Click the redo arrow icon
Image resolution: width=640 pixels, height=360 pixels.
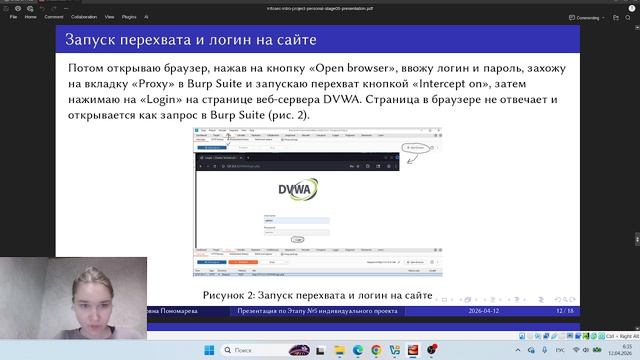(x=54, y=8)
